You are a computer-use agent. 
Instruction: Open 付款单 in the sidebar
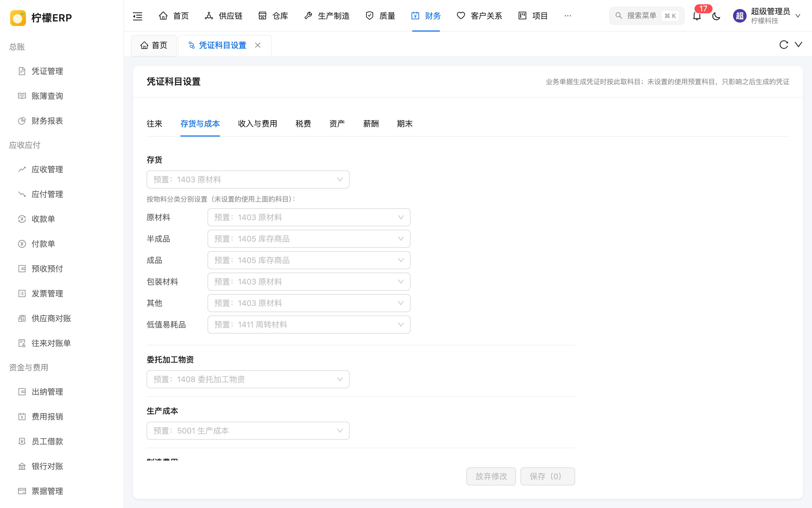point(43,244)
